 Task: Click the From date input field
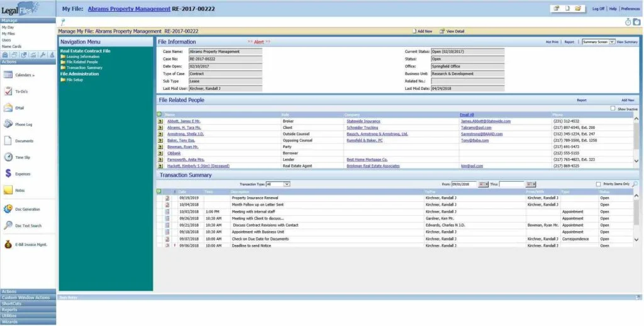pos(464,184)
